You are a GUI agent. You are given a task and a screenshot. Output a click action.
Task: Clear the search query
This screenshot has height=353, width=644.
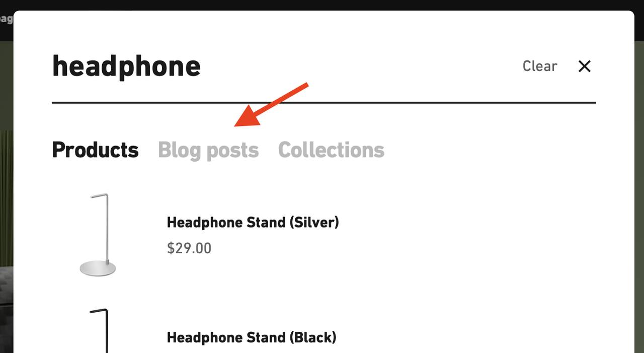point(540,66)
